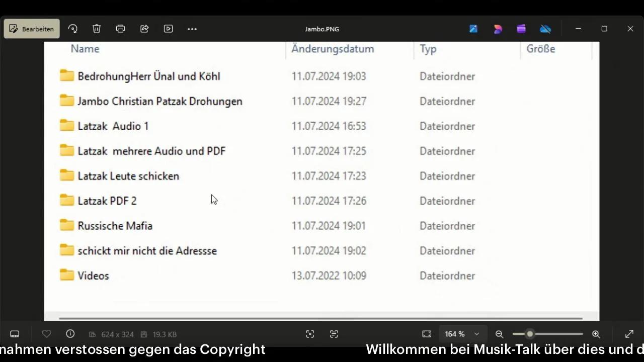Click the Typ column header
Image resolution: width=644 pixels, height=362 pixels.
[x=428, y=49]
